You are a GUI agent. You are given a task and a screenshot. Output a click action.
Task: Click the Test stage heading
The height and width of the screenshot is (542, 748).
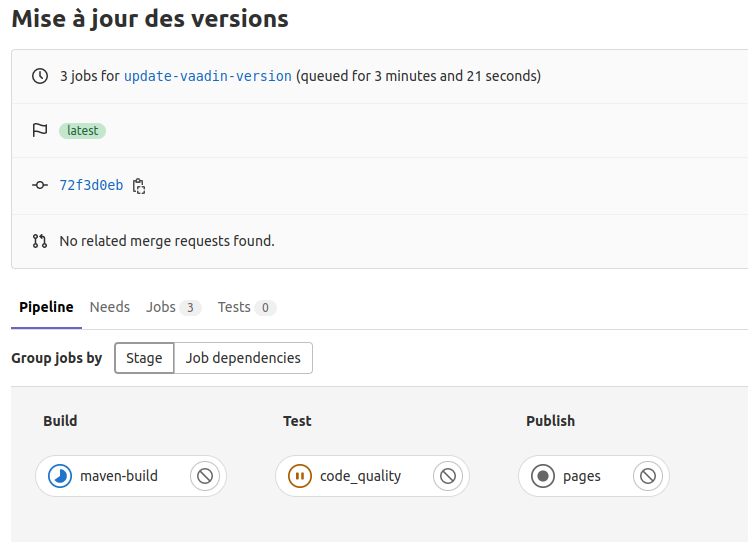click(x=297, y=421)
